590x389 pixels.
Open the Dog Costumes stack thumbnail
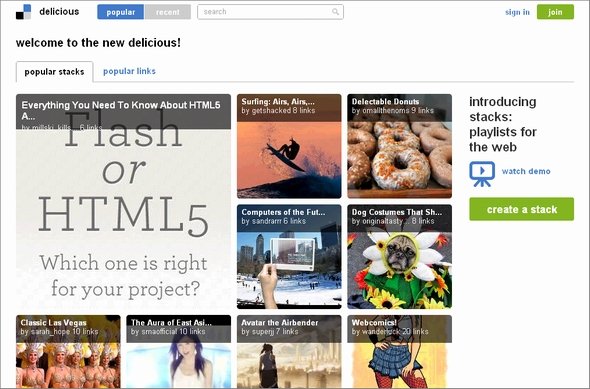pyautogui.click(x=399, y=257)
